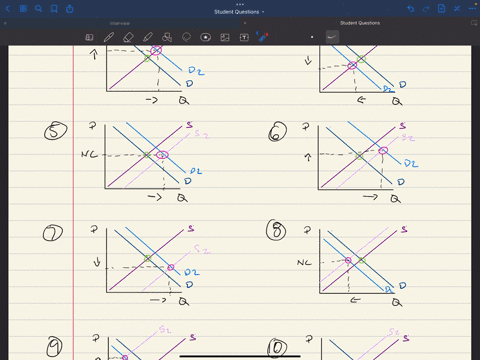Image resolution: width=480 pixels, height=360 pixels.
Task: Select the Eraser tool
Action: point(128,37)
